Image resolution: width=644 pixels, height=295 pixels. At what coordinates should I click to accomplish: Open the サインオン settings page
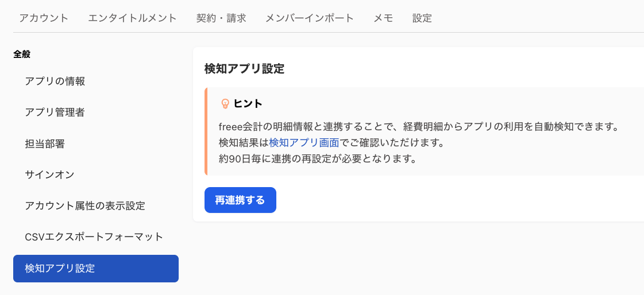click(x=50, y=174)
